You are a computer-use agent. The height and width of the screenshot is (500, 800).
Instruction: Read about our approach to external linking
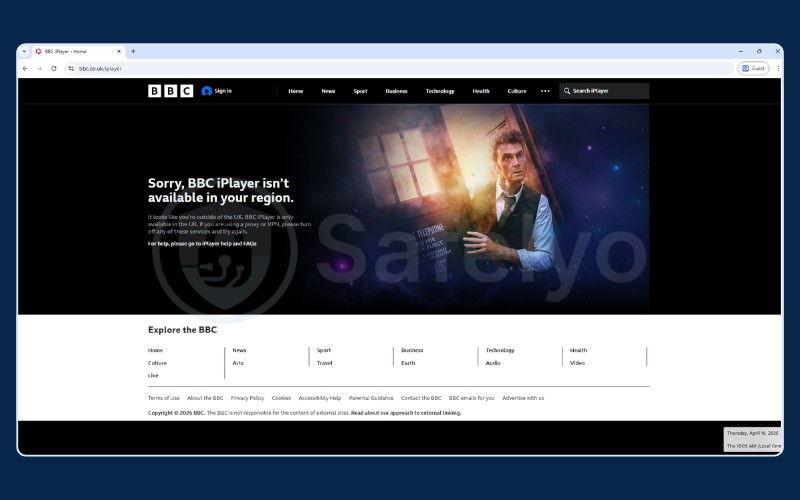[406, 413]
